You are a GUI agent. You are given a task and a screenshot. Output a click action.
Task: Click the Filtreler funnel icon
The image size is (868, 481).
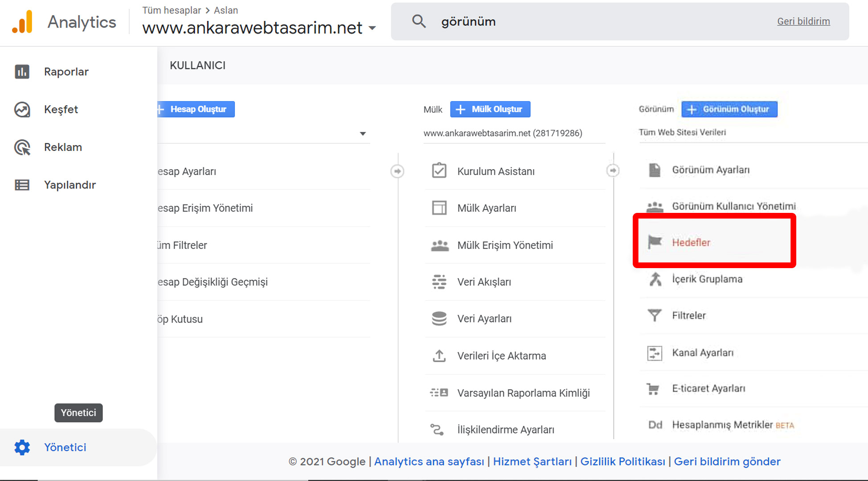click(655, 315)
